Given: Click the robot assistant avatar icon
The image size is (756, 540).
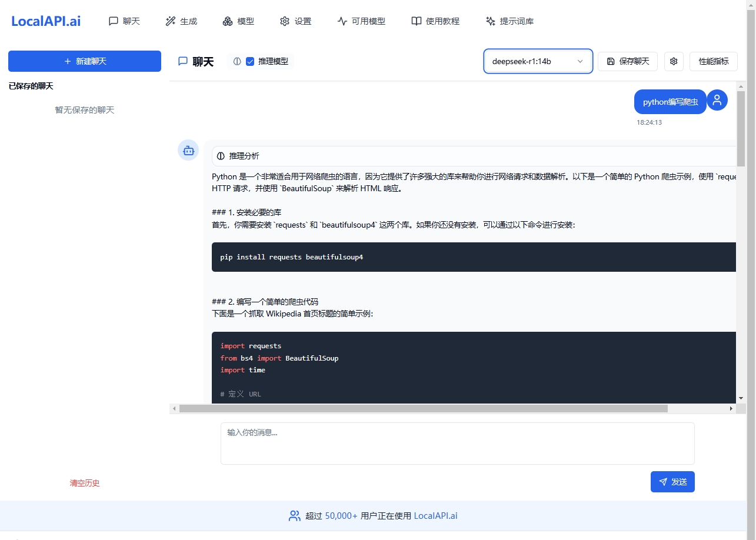Looking at the screenshot, I should coord(188,150).
